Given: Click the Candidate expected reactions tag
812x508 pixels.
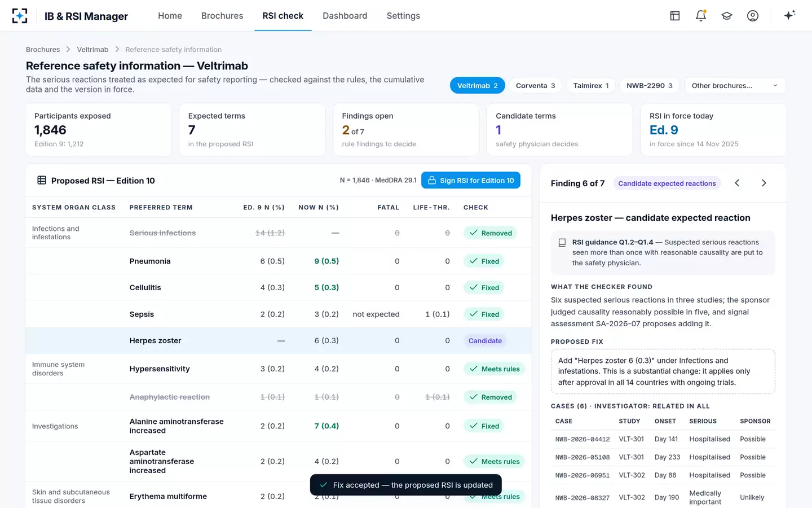Looking at the screenshot, I should [667, 183].
